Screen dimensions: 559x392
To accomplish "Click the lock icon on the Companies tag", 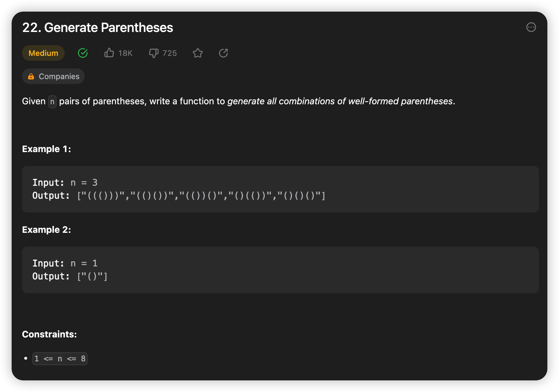I will pos(31,76).
